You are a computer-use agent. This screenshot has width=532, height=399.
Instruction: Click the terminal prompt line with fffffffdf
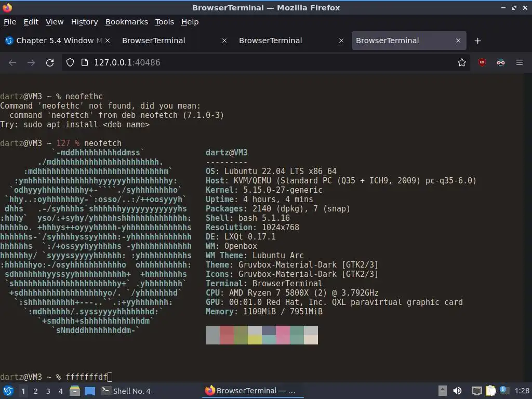[x=56, y=377]
